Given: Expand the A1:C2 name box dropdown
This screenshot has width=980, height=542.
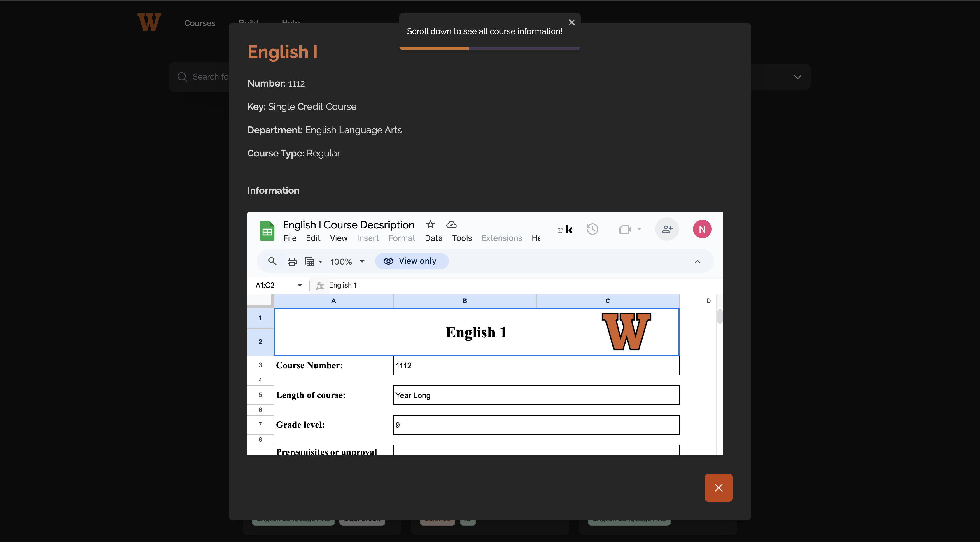Looking at the screenshot, I should tap(300, 286).
